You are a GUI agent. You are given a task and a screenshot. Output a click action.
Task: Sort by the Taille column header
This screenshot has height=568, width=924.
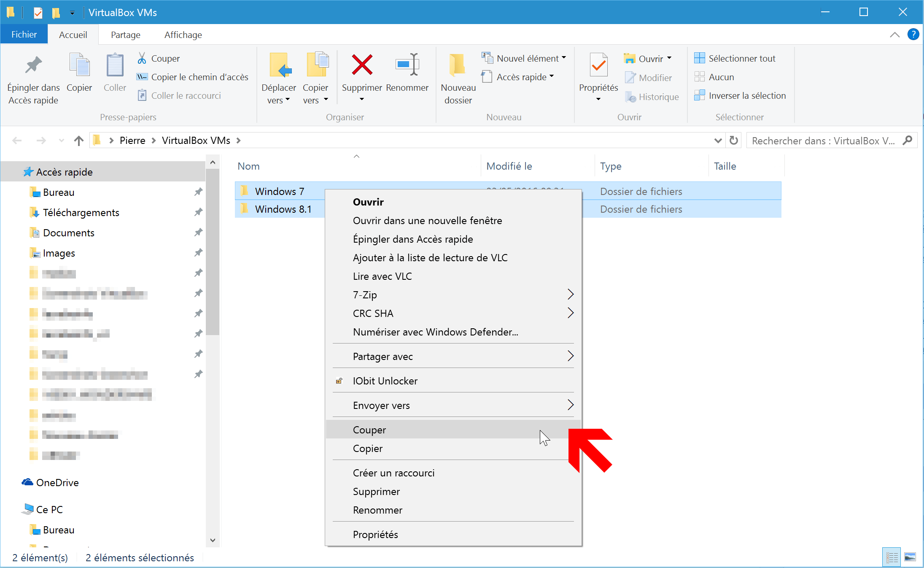(x=746, y=166)
